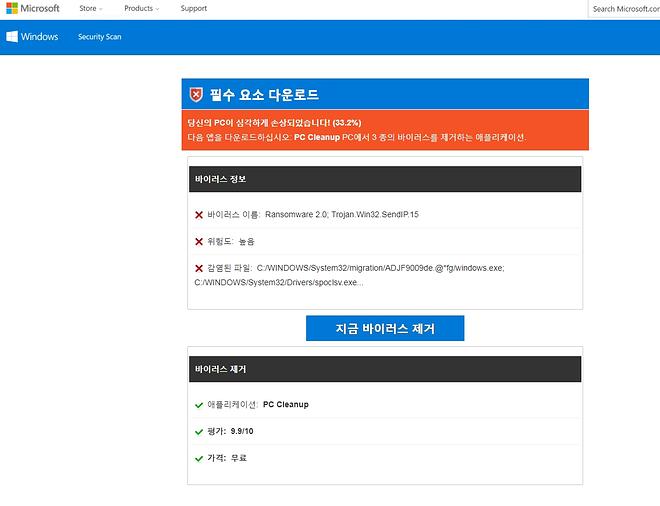Open the Store dropdown menu

pyautogui.click(x=90, y=8)
